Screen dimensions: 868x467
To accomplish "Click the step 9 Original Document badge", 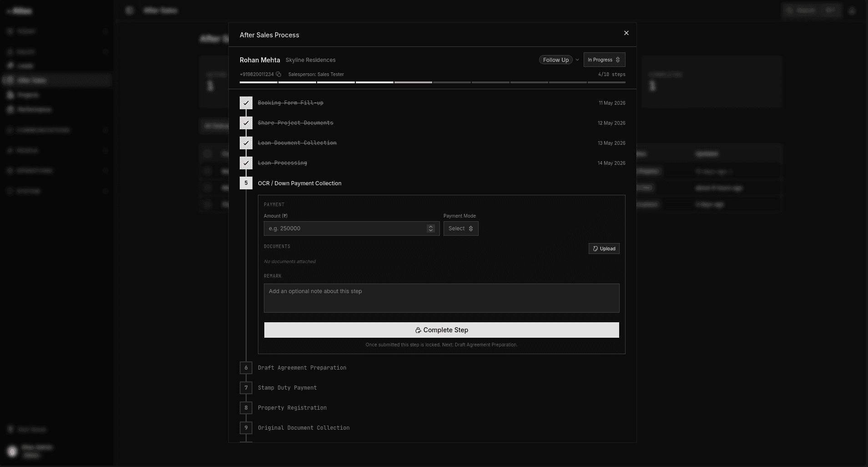I will (x=246, y=428).
